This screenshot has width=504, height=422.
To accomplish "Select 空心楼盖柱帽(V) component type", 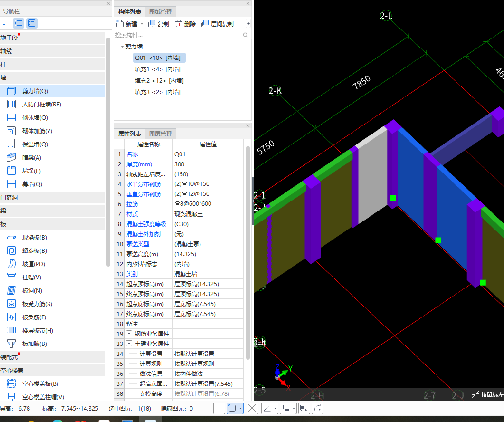I will 43,397.
